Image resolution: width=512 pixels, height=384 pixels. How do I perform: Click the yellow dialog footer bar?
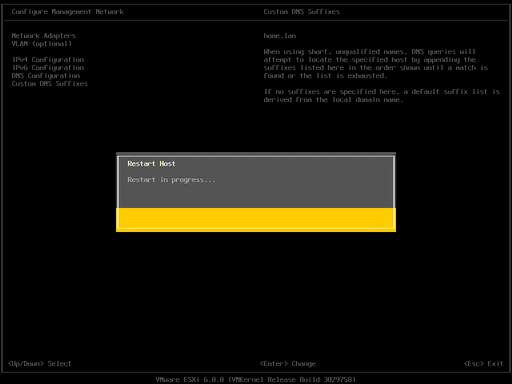click(x=256, y=219)
